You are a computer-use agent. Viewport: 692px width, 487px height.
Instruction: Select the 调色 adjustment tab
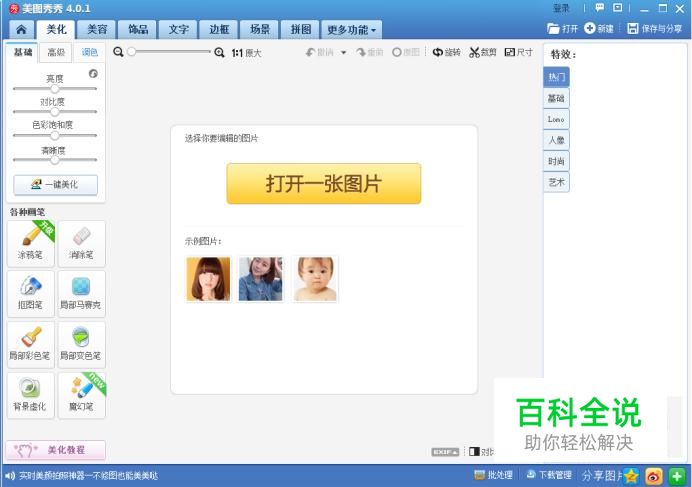(89, 52)
